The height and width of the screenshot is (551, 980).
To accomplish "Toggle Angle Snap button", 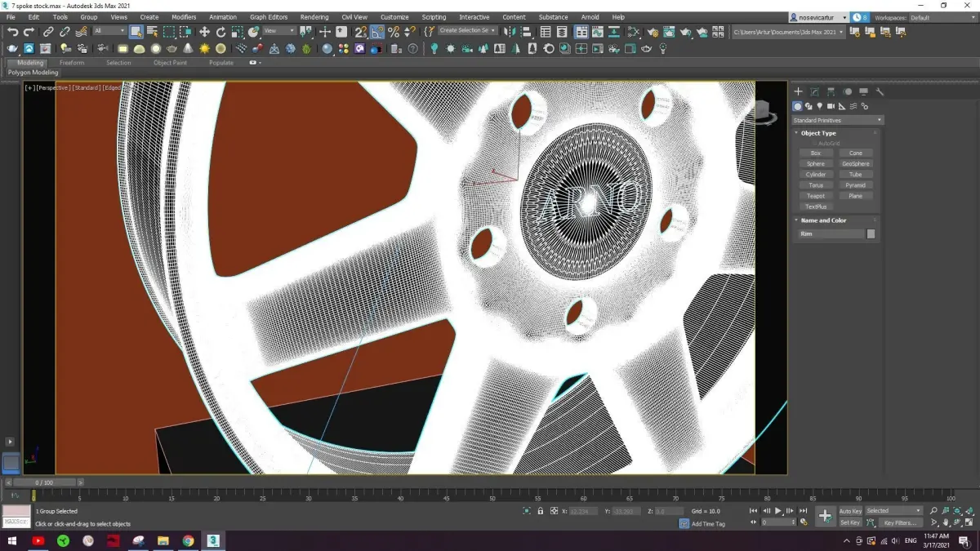I will coord(377,32).
